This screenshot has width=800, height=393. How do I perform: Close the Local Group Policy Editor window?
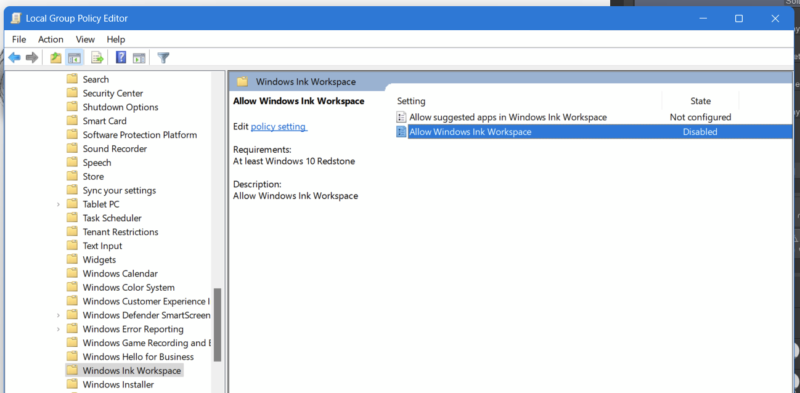(775, 18)
